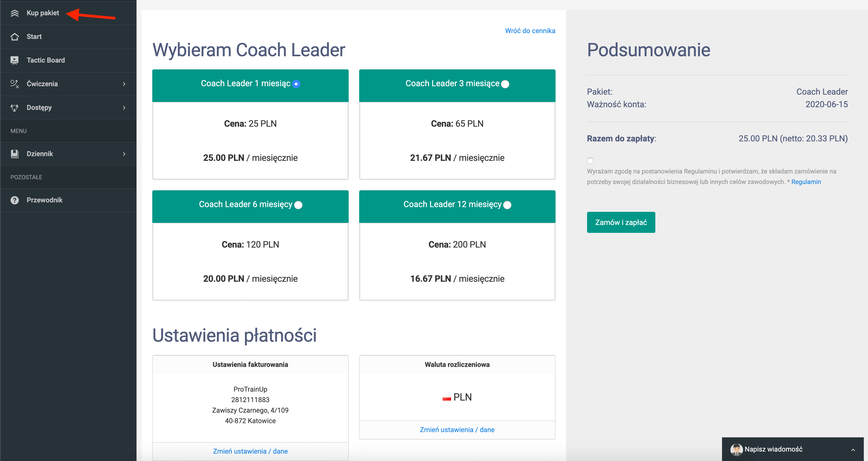
Task: Follow the Wróć do cennika link
Action: (530, 31)
